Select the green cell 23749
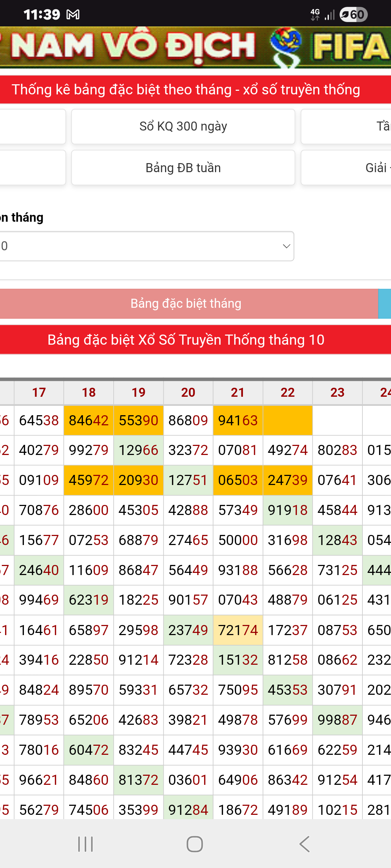This screenshot has height=868, width=391. point(188,630)
